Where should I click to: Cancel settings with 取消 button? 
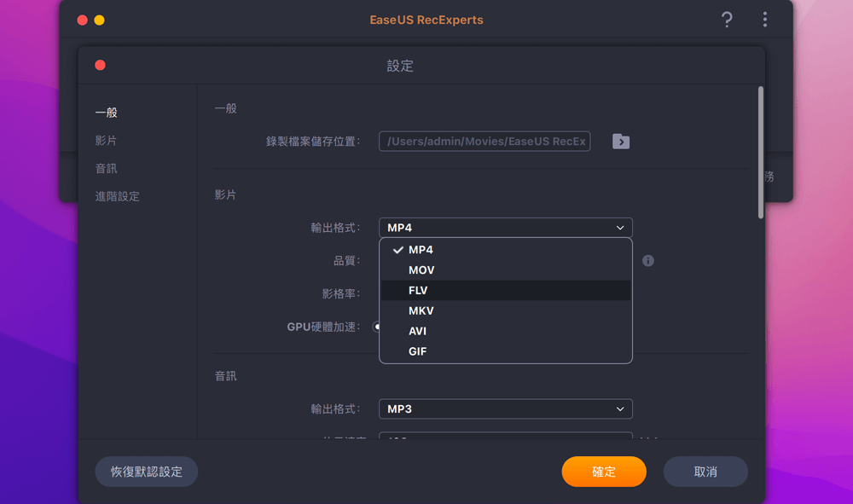point(705,472)
